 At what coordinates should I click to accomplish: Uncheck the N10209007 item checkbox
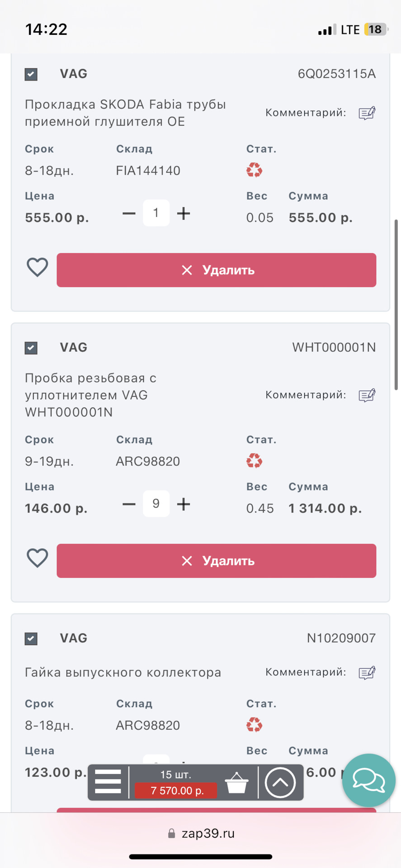pyautogui.click(x=31, y=638)
